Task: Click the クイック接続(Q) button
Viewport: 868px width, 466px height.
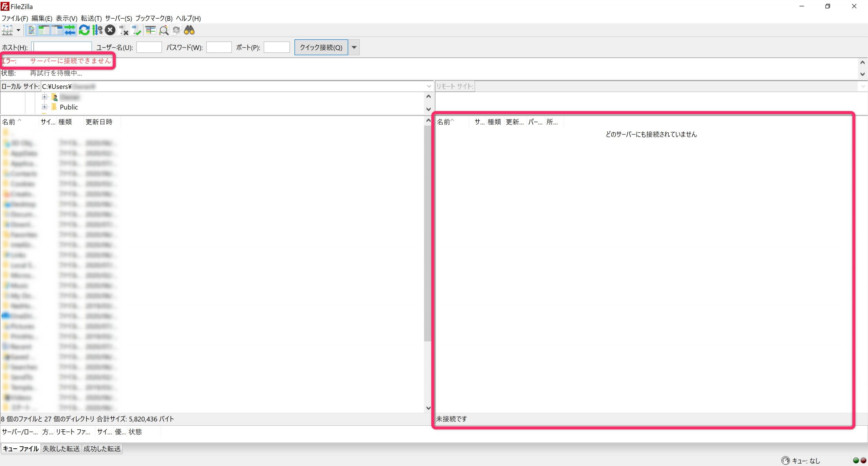Action: click(x=321, y=47)
